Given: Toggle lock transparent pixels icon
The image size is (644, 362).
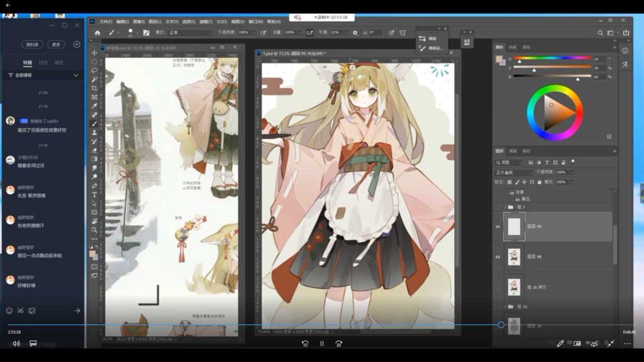Looking at the screenshot, I should pyautogui.click(x=509, y=182).
